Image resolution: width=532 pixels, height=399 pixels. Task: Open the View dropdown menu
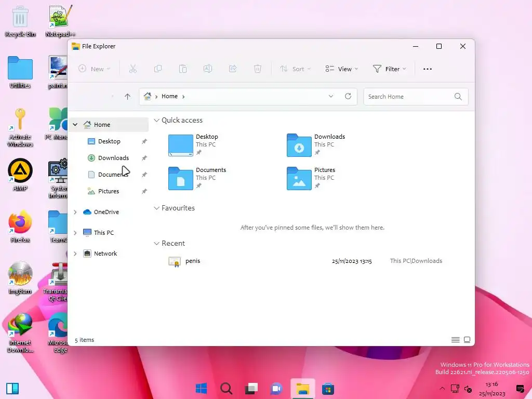pyautogui.click(x=342, y=69)
